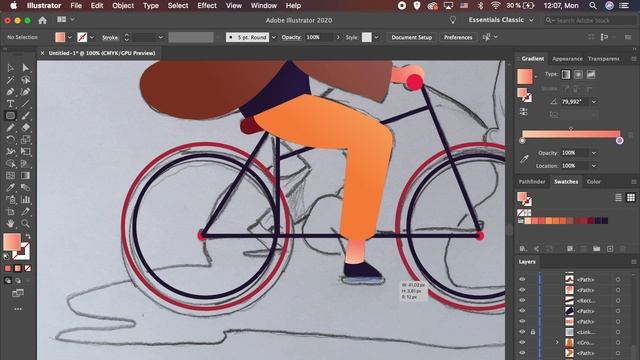Select the Zoom tool
640x360 pixels.
point(25,223)
